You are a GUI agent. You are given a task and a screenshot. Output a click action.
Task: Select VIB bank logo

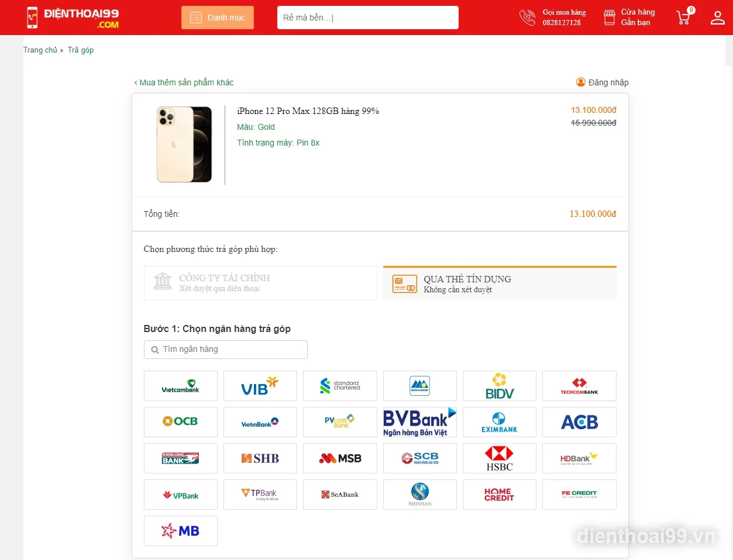260,386
